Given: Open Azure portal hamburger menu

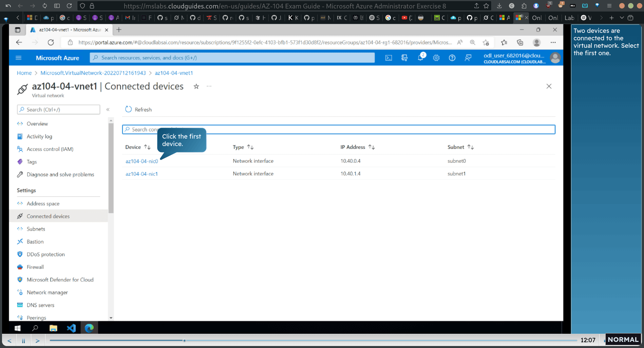Looking at the screenshot, I should coord(19,58).
